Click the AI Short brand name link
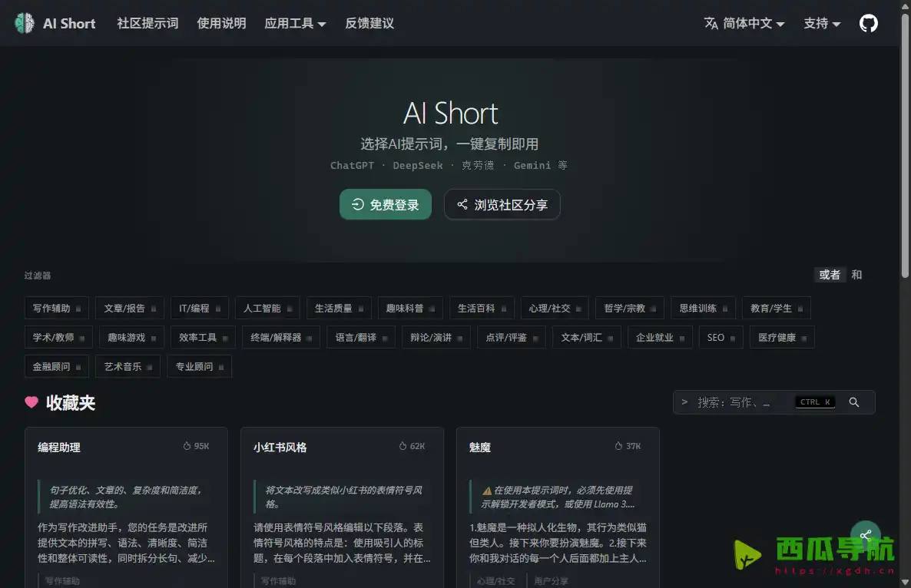Viewport: 911px width, 588px height. [69, 23]
